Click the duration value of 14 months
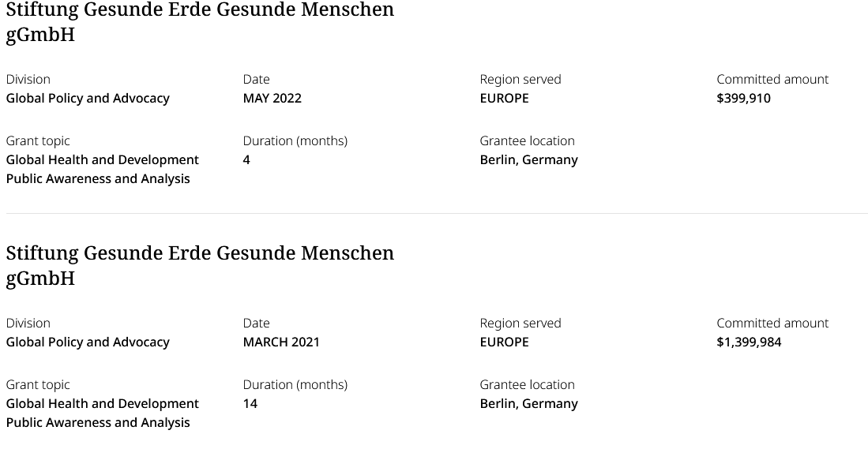This screenshot has width=868, height=449. (250, 403)
